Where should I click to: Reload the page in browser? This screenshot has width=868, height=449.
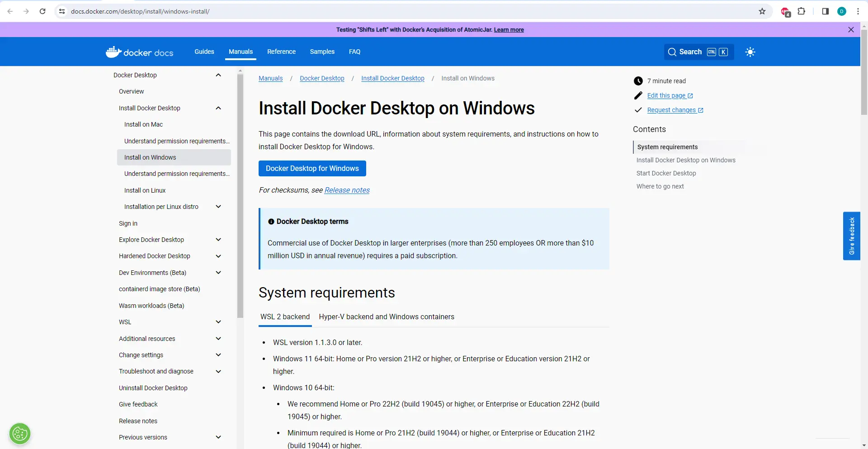pyautogui.click(x=42, y=11)
